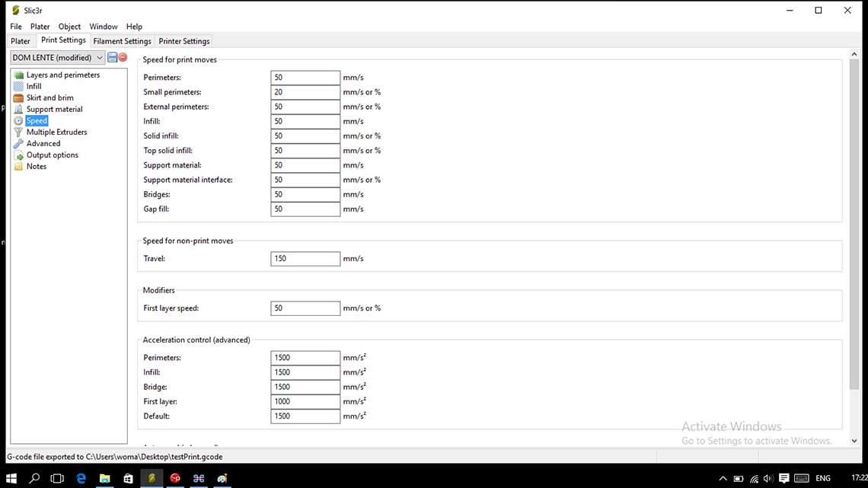Image resolution: width=868 pixels, height=488 pixels.
Task: Open the File menu
Action: 16,27
